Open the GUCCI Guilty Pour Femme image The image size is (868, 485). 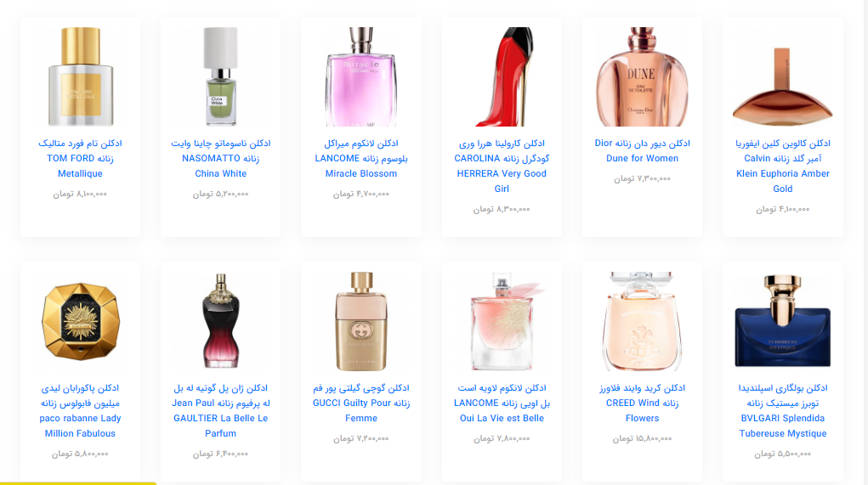361,321
